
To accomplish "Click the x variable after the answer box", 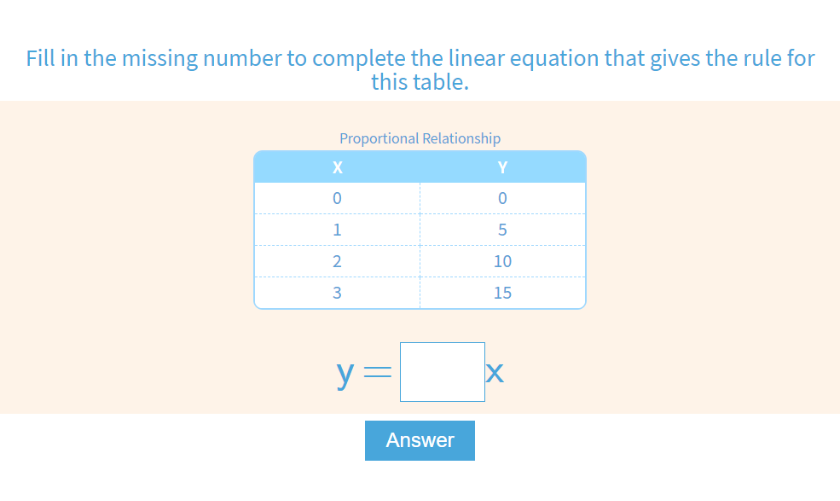I will pyautogui.click(x=495, y=374).
